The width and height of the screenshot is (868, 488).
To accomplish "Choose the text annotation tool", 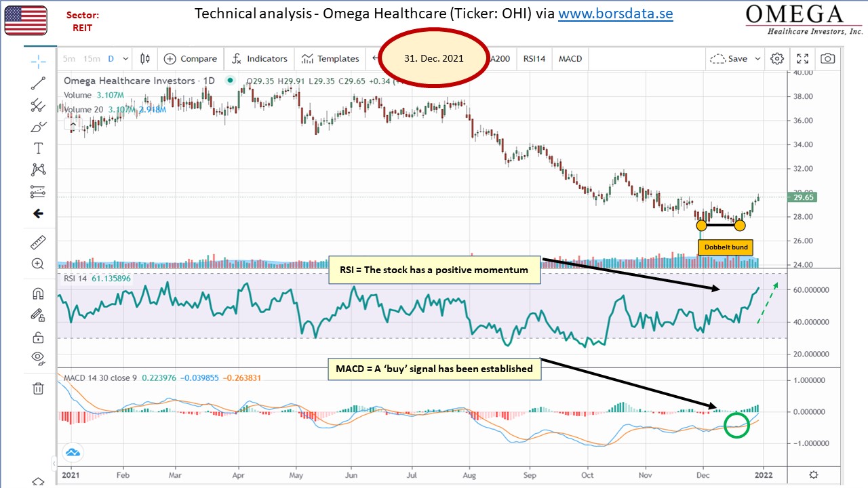I will [x=39, y=148].
